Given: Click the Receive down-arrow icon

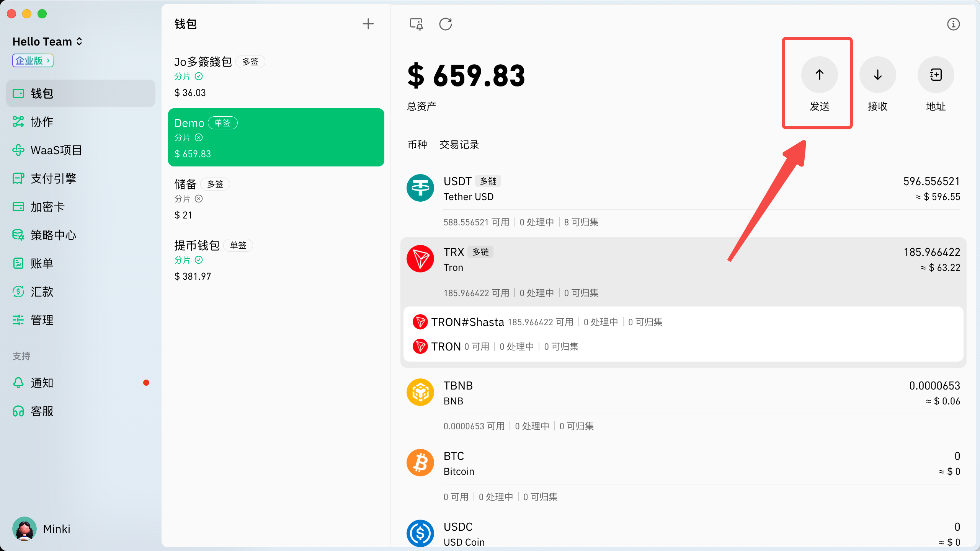Looking at the screenshot, I should pyautogui.click(x=877, y=75).
